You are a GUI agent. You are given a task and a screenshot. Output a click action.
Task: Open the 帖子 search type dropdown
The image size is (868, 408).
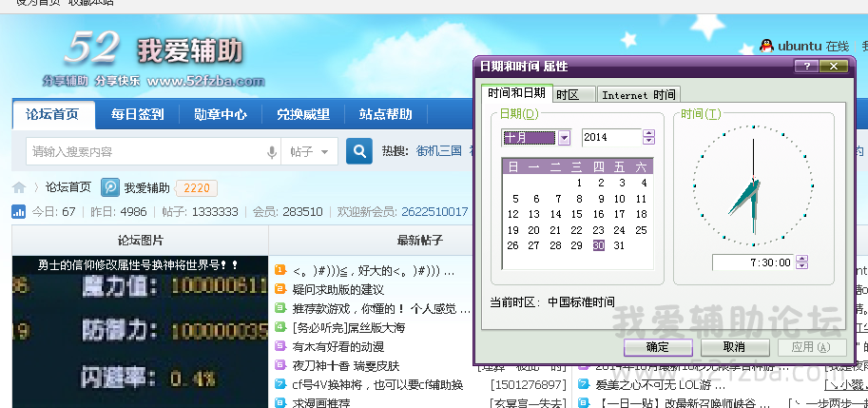309,151
